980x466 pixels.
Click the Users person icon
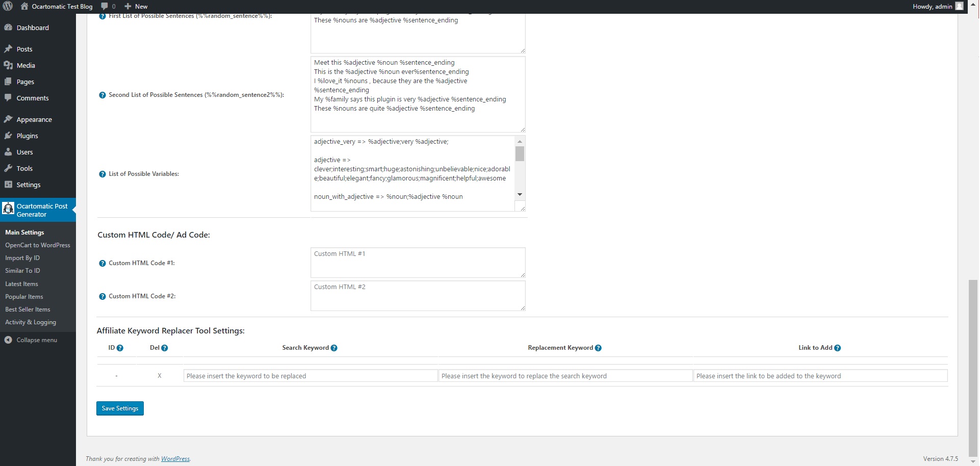coord(8,152)
